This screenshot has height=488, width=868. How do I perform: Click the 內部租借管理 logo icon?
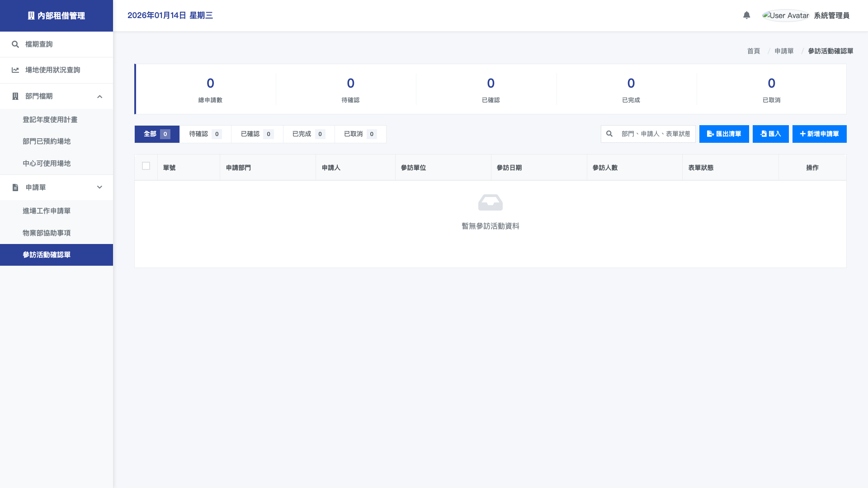[x=31, y=16]
